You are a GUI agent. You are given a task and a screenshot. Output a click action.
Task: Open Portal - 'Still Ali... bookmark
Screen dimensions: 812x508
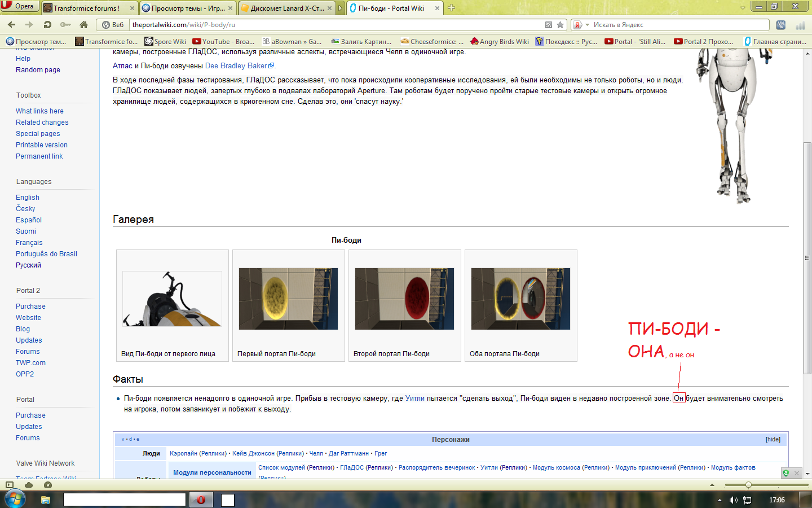[x=635, y=41]
